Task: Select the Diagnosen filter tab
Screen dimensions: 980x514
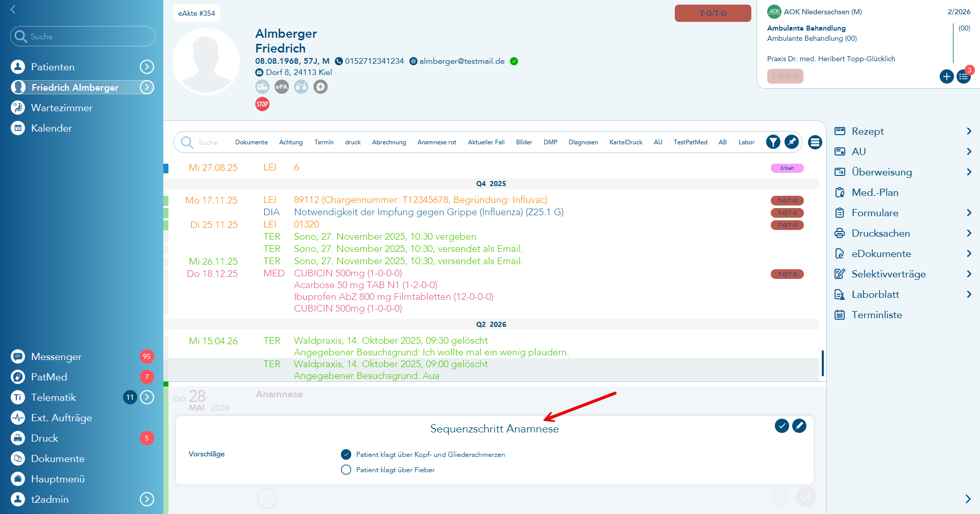Action: (583, 142)
